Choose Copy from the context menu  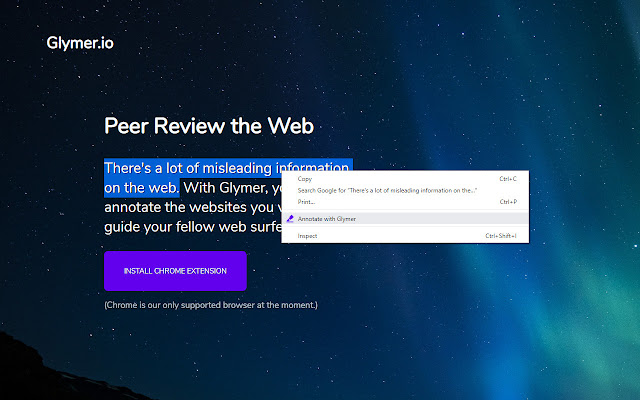click(x=405, y=179)
